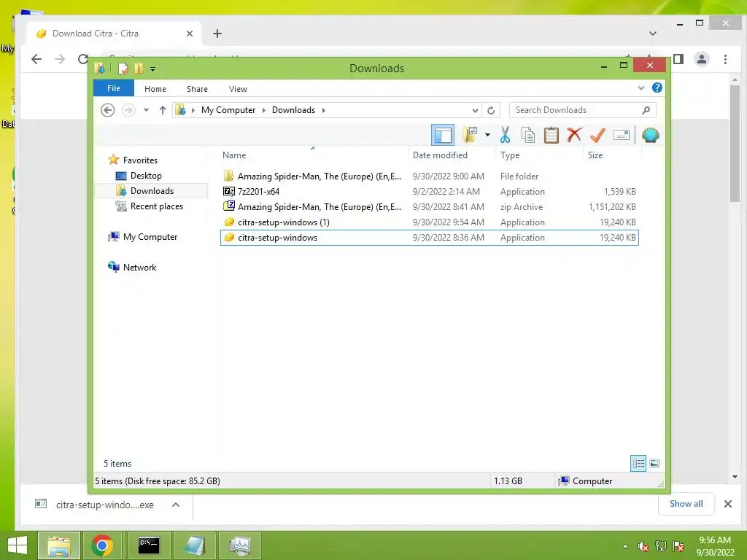Viewport: 747px width, 560px height.
Task: Click the Command Prompt taskbar icon
Action: pos(149,545)
